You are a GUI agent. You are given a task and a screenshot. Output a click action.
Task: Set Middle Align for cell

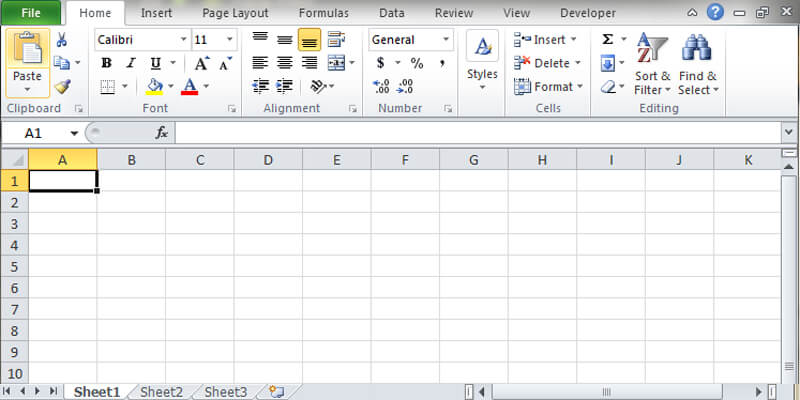point(285,40)
